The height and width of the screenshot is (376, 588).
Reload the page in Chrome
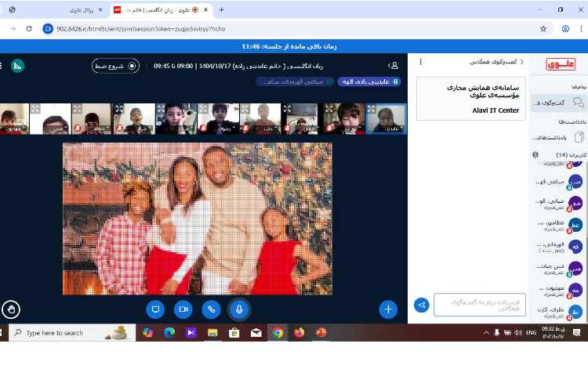(x=29, y=28)
